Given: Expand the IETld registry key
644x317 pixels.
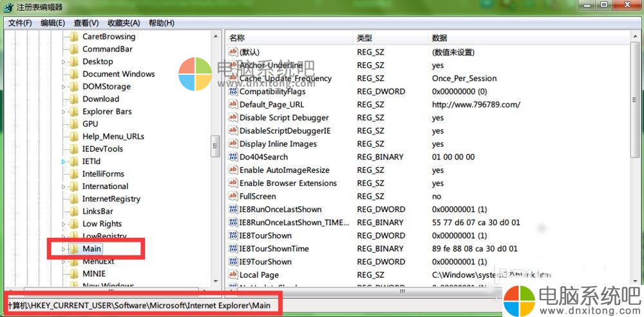Looking at the screenshot, I should pos(63,161).
